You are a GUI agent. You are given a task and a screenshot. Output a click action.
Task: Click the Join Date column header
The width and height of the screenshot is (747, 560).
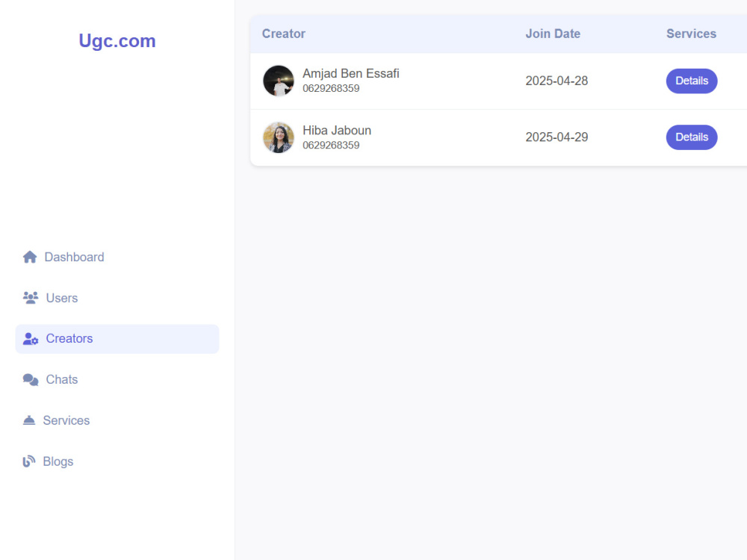pos(553,34)
